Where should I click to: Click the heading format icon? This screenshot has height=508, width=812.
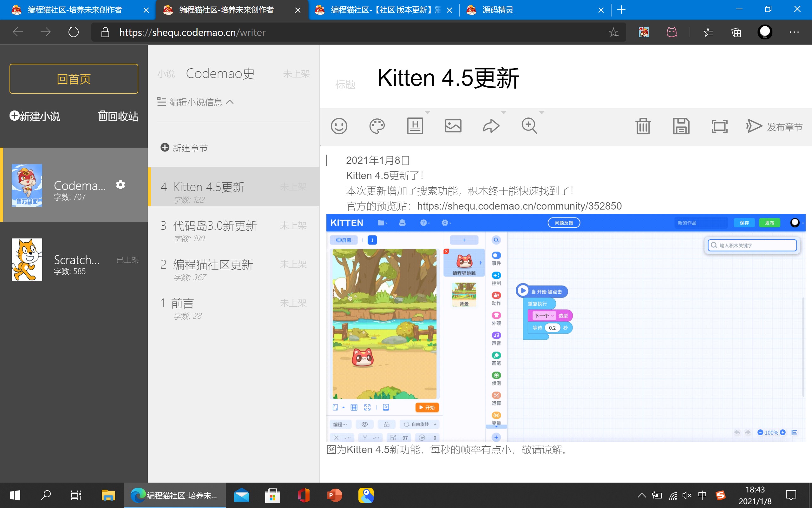coord(415,126)
